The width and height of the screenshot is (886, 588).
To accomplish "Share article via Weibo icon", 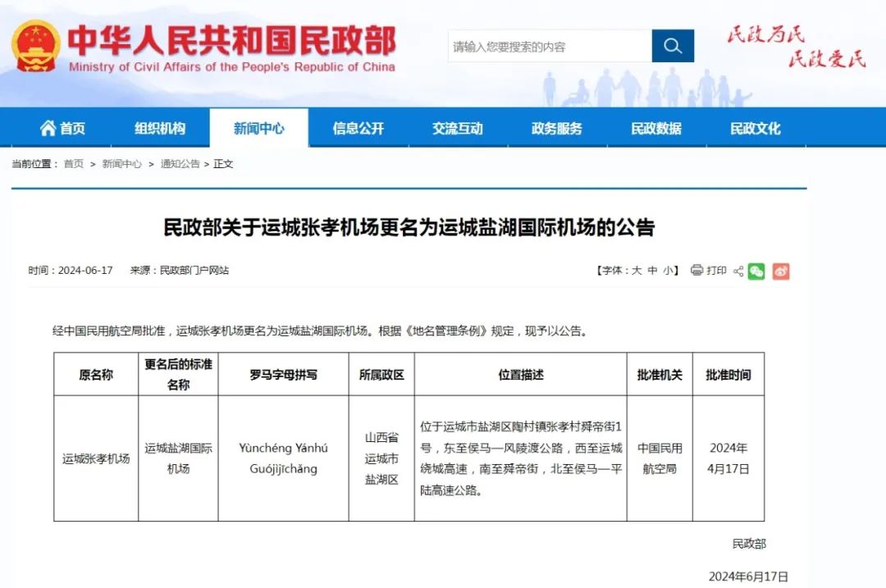I will 781,271.
